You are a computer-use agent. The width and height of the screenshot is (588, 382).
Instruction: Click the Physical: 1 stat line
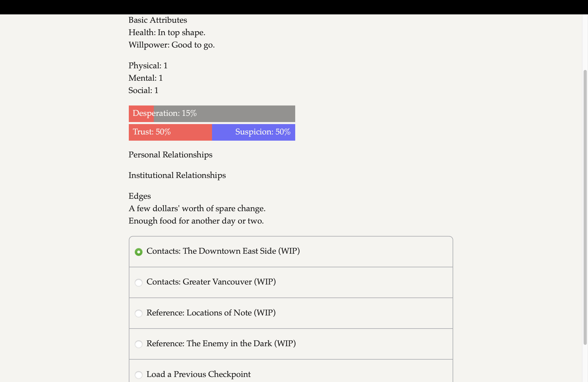point(148,65)
